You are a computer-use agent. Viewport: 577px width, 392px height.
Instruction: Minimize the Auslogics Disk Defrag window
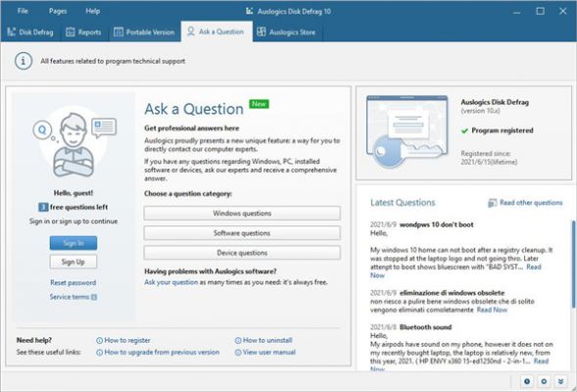[x=516, y=12]
